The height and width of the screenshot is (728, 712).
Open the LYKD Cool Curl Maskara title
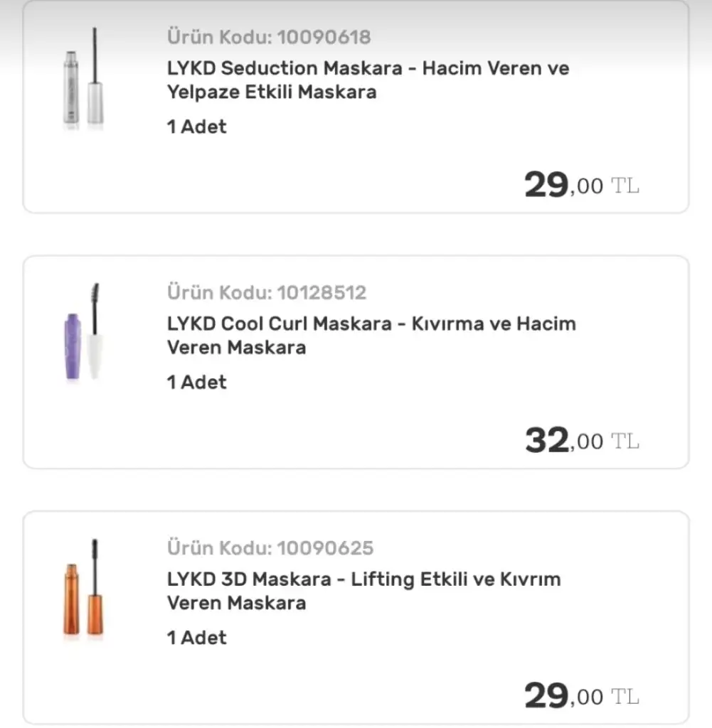(x=371, y=335)
